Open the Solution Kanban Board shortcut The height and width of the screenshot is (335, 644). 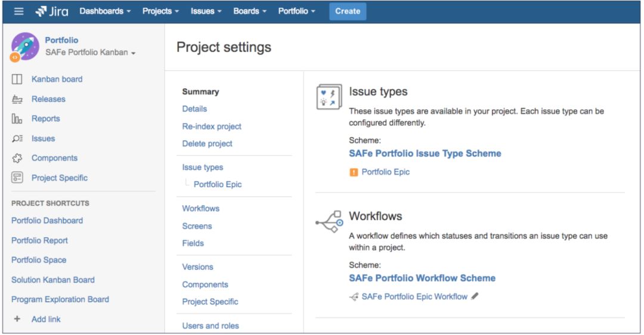tap(53, 280)
